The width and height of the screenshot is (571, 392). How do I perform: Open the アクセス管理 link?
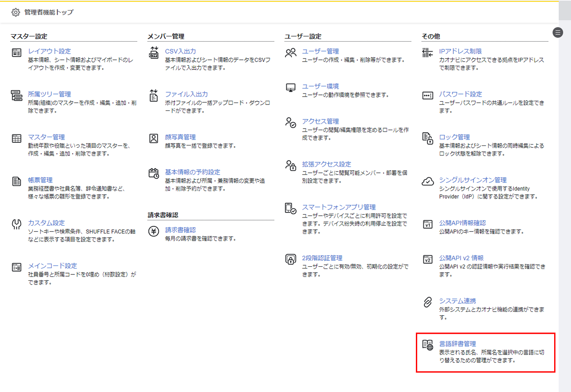[320, 121]
